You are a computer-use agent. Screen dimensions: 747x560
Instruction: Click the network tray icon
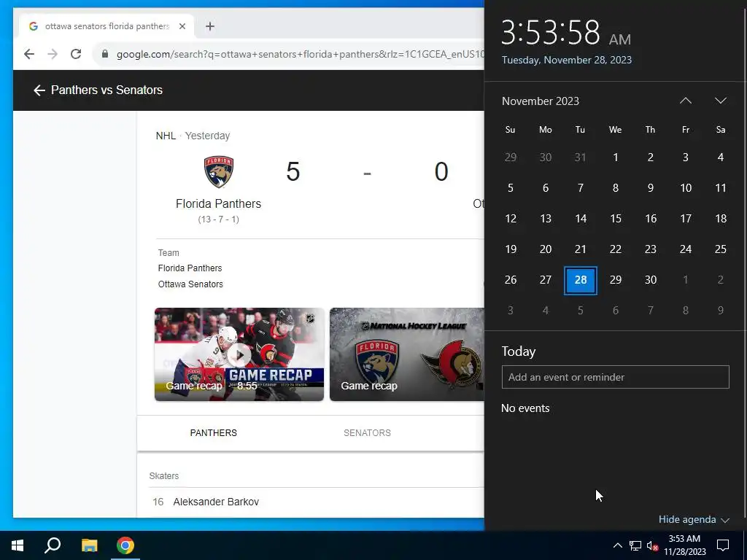click(635, 545)
